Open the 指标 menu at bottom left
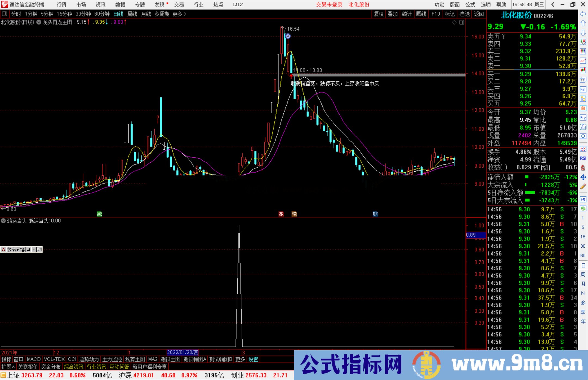The height and width of the screenshot is (380, 588). [x=6, y=359]
